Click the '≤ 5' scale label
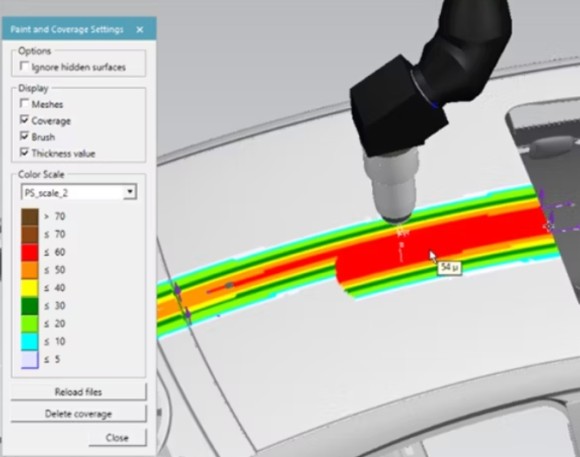This screenshot has width=580, height=457. [x=52, y=359]
